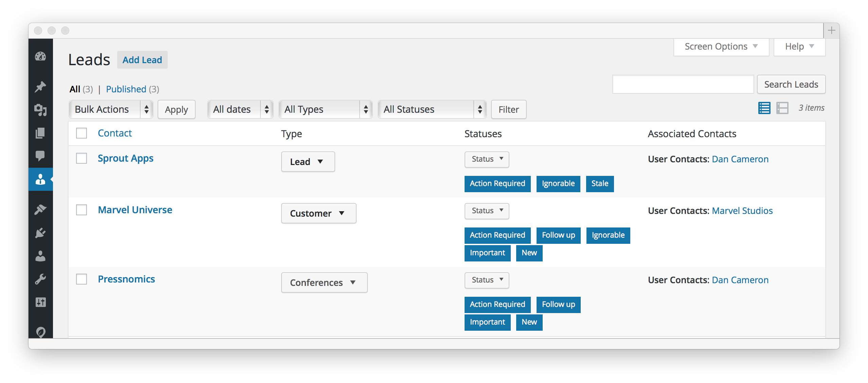Click the Add Lead button

pyautogui.click(x=142, y=60)
